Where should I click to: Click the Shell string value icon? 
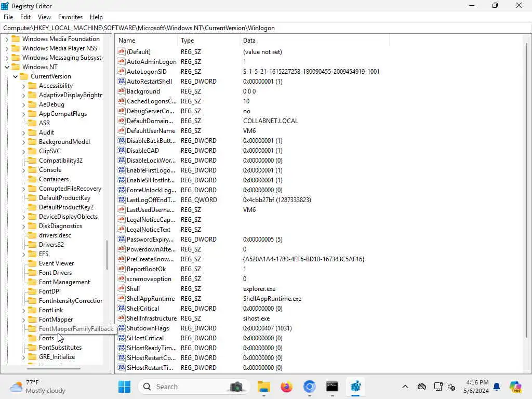click(122, 288)
